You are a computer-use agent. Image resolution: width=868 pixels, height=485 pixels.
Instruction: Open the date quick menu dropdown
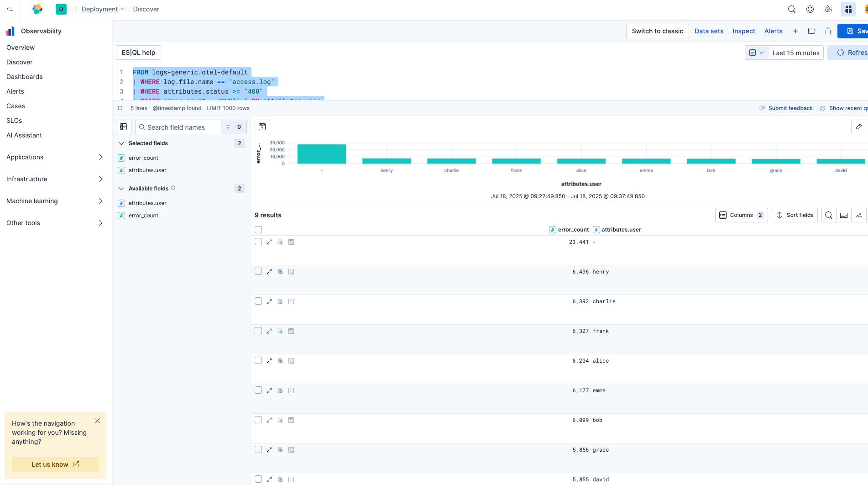[756, 53]
